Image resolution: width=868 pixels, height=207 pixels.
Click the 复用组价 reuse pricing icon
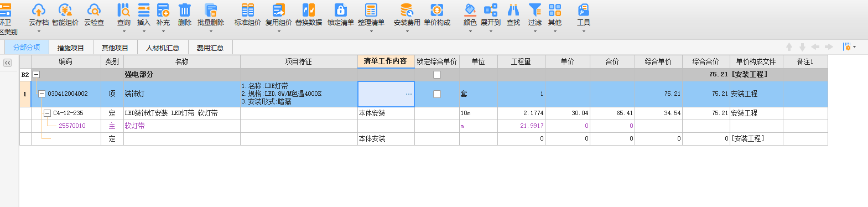click(279, 10)
